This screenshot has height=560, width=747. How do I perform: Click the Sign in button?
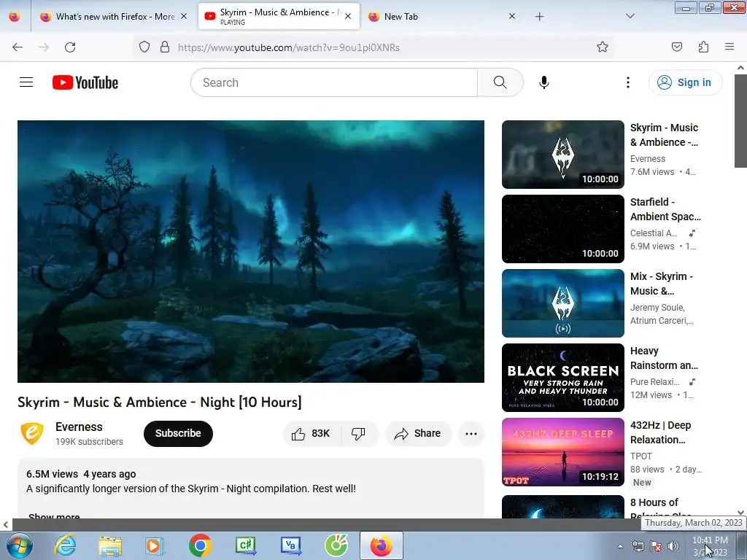685,82
